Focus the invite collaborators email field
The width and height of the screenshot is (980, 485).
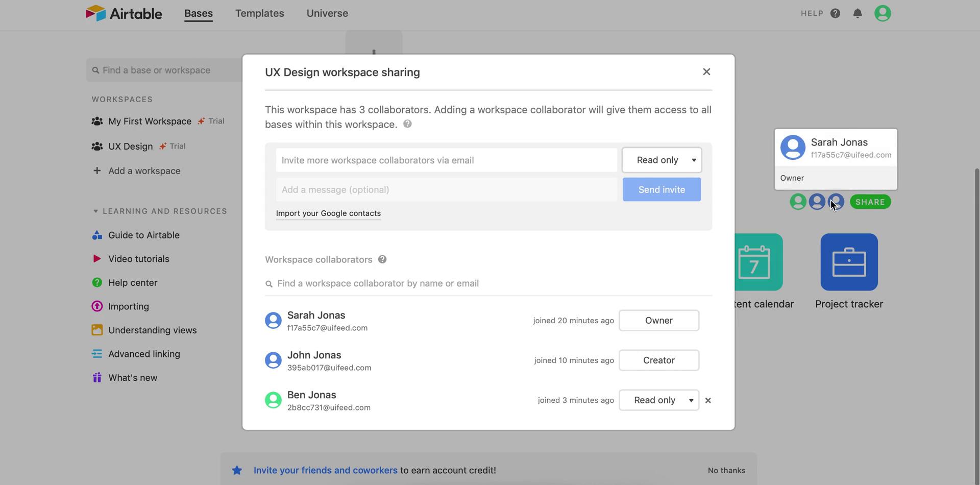point(447,160)
